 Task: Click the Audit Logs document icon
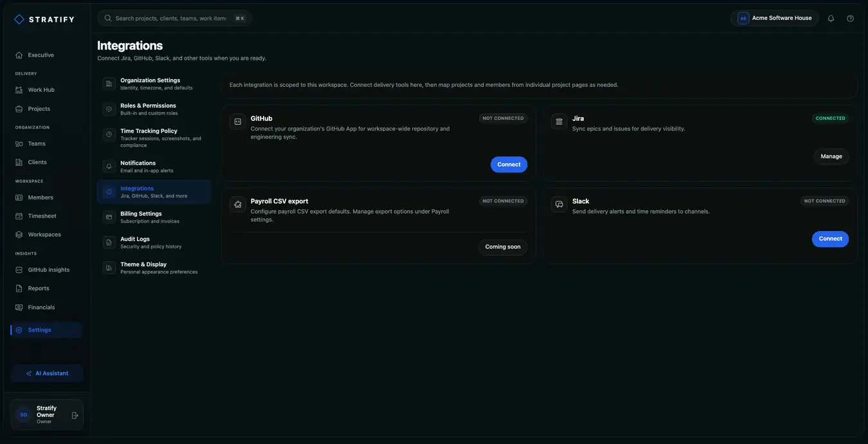[109, 243]
